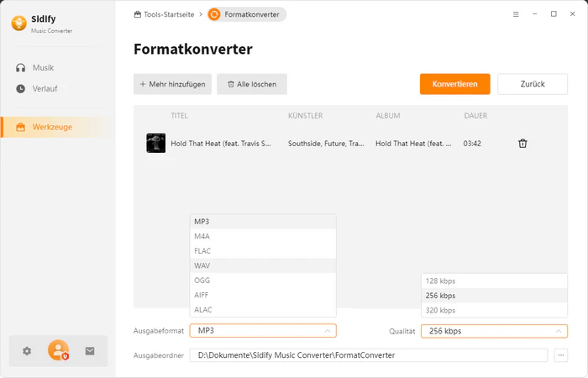This screenshot has height=378, width=588.
Task: Go back to Tools-Startseite breadcrumb
Action: pos(164,14)
